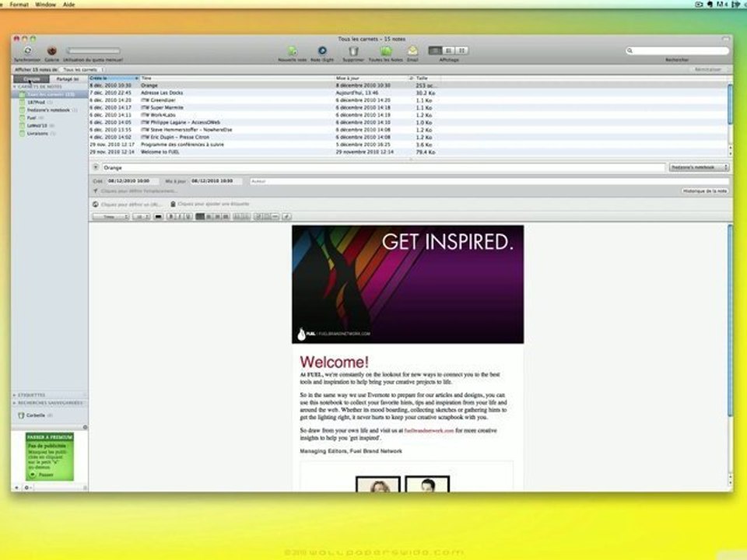Switch to the Partagé tab
The height and width of the screenshot is (560, 747).
68,79
